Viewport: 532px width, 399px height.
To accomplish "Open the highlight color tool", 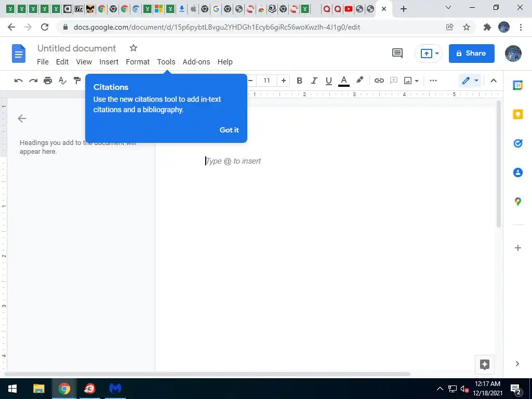I will (360, 80).
